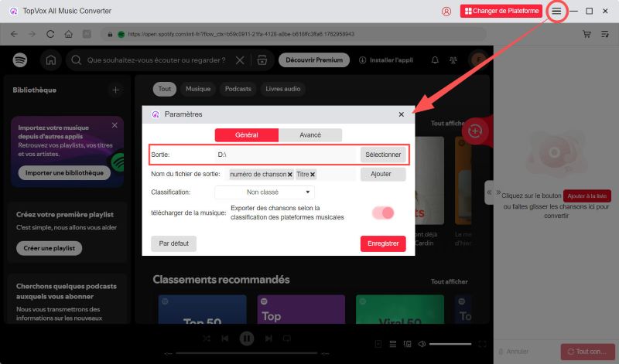
Task: Open the Classification dropdown
Action: point(265,192)
